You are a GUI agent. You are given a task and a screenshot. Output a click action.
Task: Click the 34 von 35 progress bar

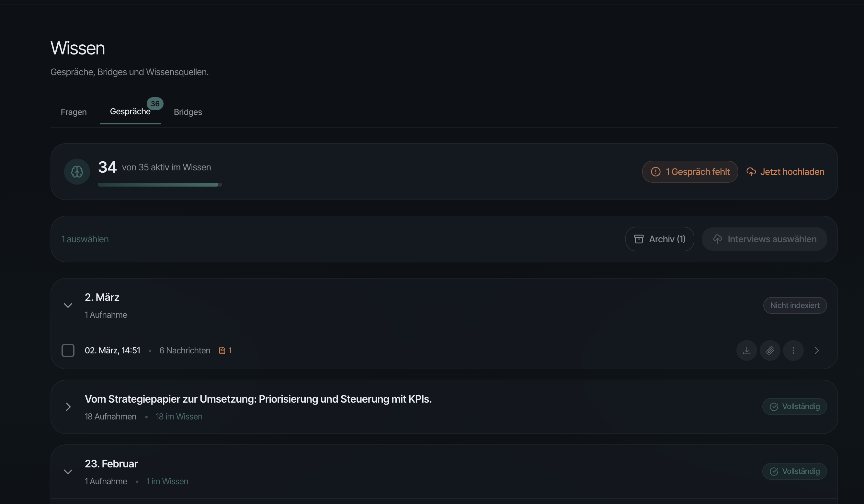click(x=159, y=184)
